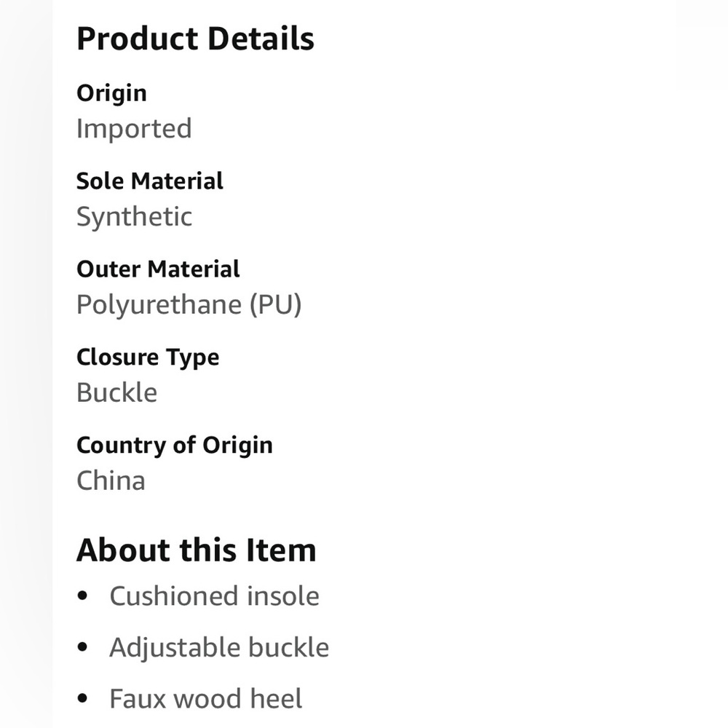Screen dimensions: 728x728
Task: Click bullet dot before Faux wood heel
Action: point(83,698)
